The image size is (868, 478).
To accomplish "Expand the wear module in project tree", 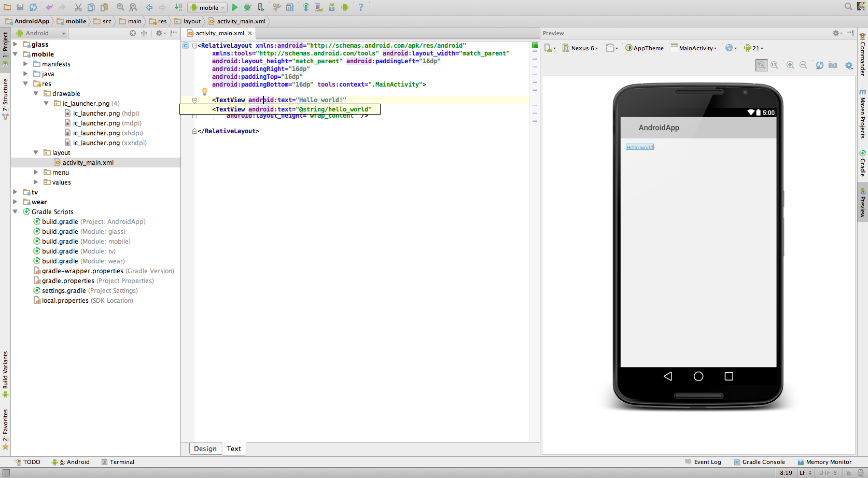I will tap(15, 202).
